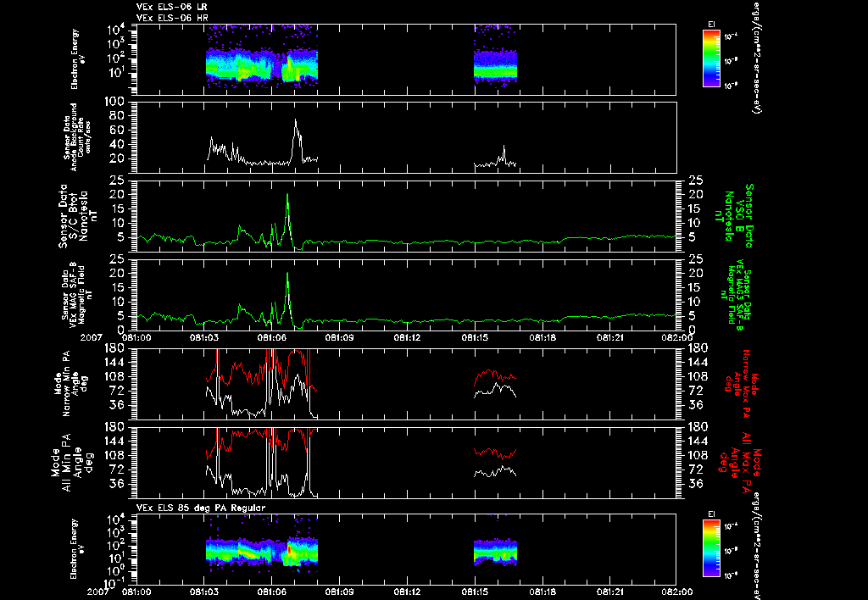Click the red 'All Max PA Angle' label
Viewport: 868px width, 600px height.
(741, 463)
